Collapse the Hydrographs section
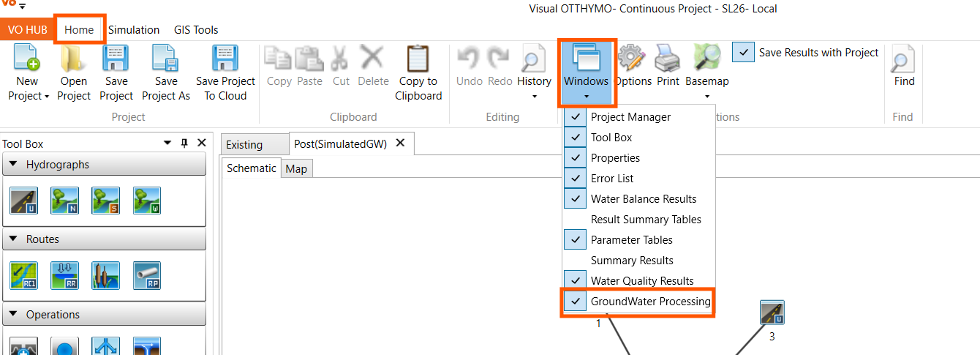The image size is (980, 355). click(x=12, y=165)
